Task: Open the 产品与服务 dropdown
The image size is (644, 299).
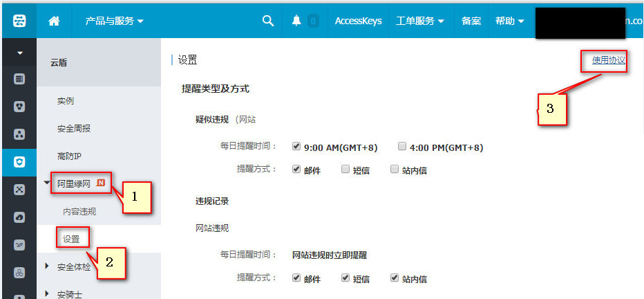Action: click(x=114, y=21)
